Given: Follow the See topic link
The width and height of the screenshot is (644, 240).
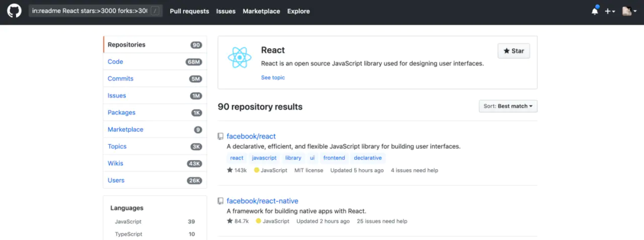Looking at the screenshot, I should (273, 77).
